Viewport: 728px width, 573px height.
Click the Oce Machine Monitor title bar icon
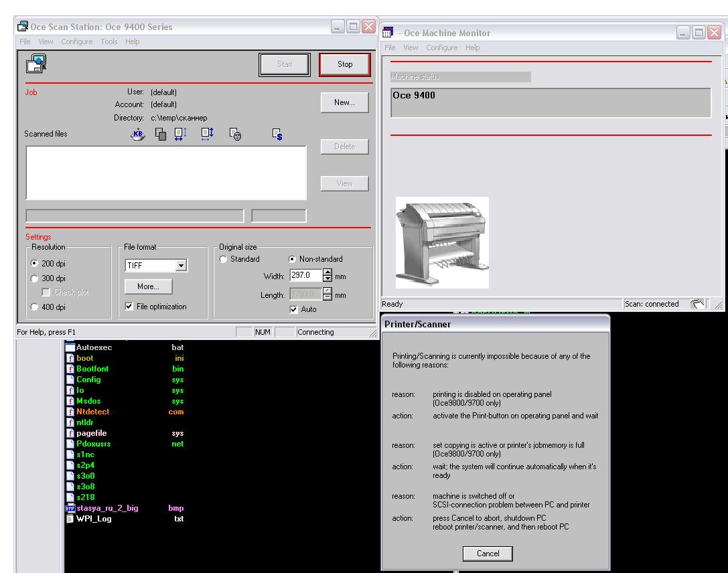tap(388, 33)
